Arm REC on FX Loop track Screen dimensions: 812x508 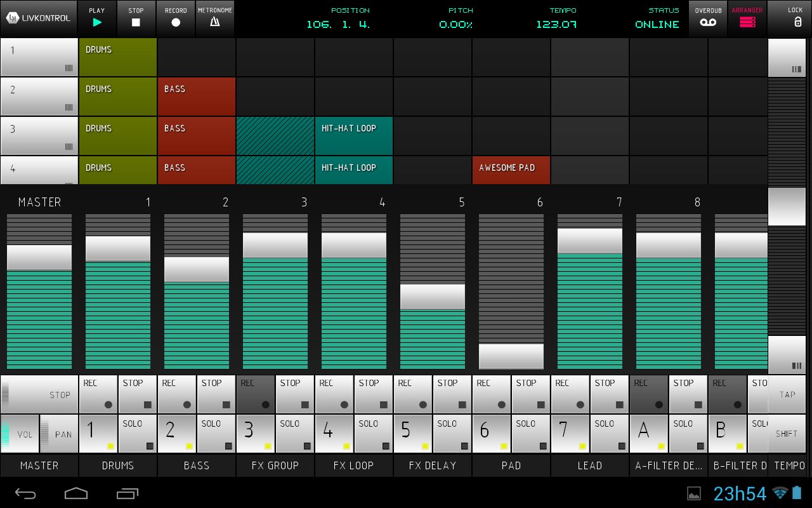334,394
